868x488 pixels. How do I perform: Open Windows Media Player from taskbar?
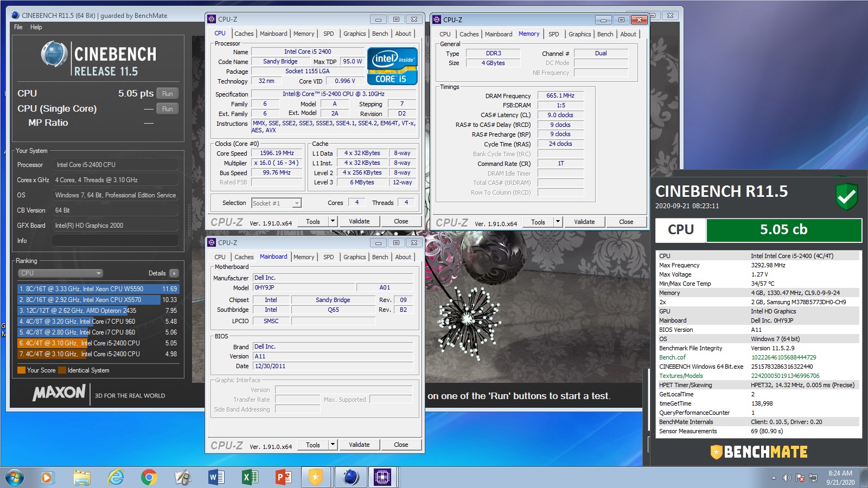47,477
